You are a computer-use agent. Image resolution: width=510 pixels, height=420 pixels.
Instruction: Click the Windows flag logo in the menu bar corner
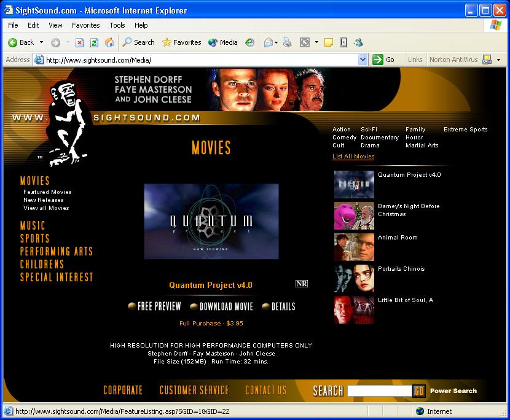click(496, 25)
